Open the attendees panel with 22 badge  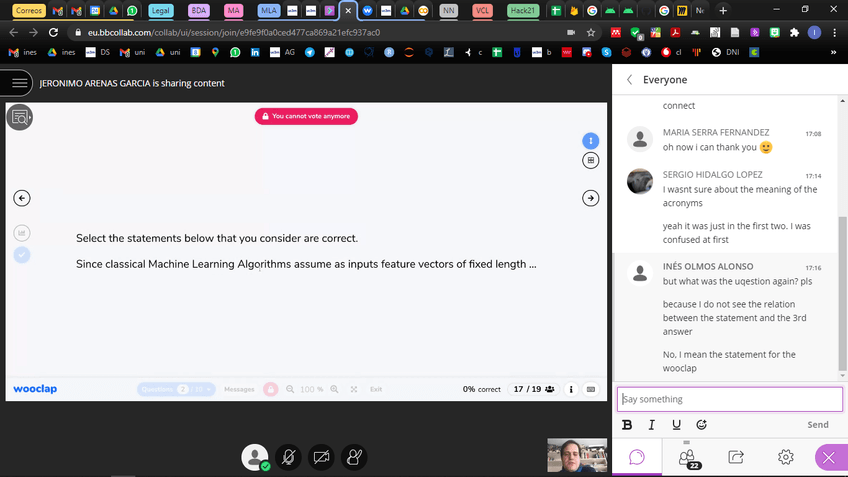coord(687,457)
